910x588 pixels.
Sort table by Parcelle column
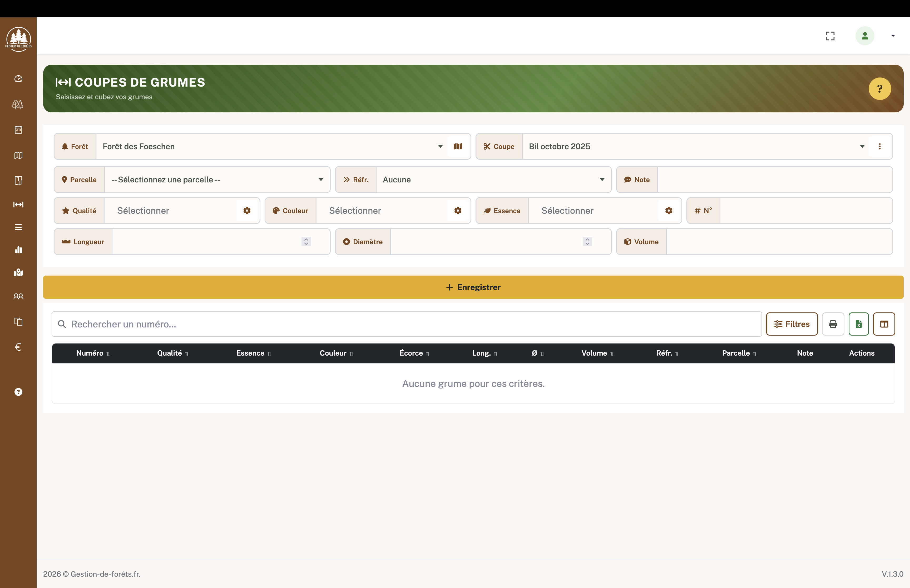739,353
